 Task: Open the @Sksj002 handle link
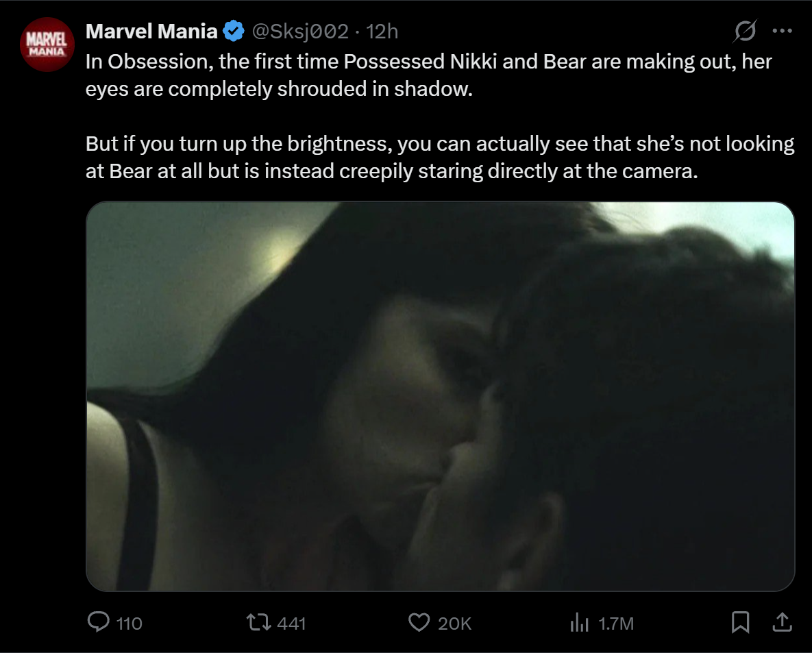pyautogui.click(x=300, y=32)
